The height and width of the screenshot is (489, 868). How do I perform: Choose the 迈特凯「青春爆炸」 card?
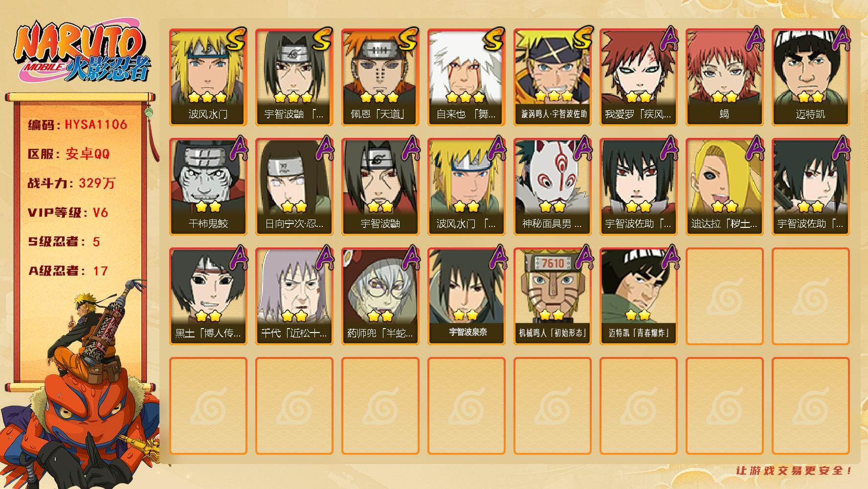point(639,296)
